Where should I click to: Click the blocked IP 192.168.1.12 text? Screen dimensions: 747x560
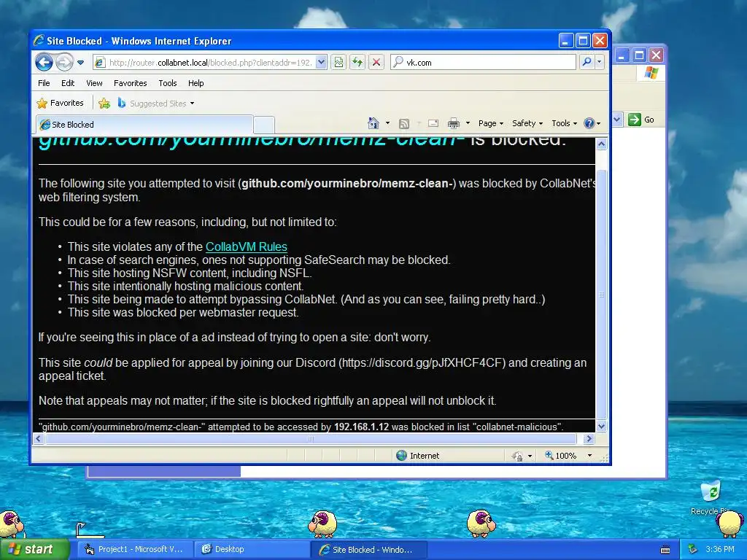click(x=361, y=427)
